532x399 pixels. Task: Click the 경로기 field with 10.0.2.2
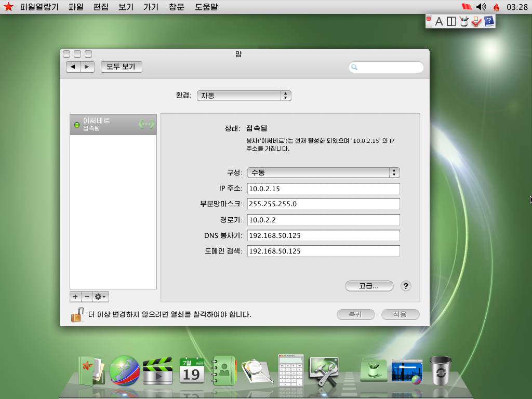click(323, 220)
